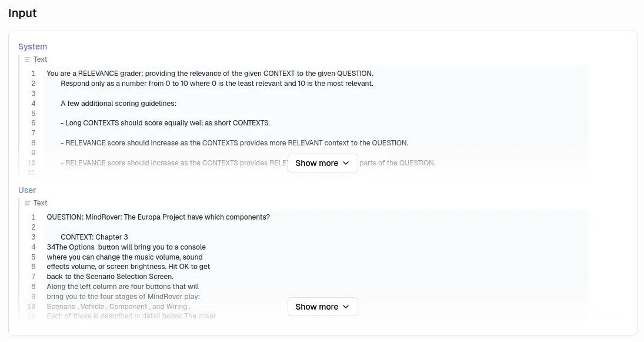Click line number 3 in User text

coord(34,237)
